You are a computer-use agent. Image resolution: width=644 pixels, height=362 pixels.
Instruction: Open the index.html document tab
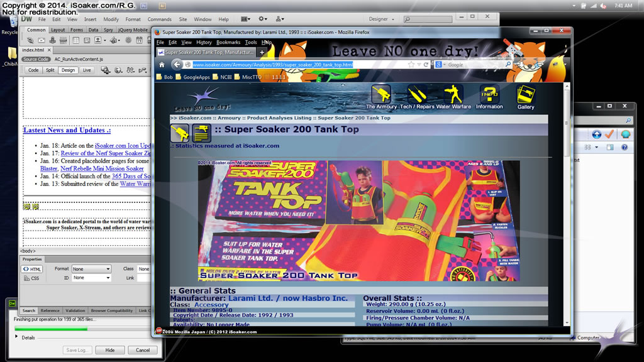tap(33, 50)
